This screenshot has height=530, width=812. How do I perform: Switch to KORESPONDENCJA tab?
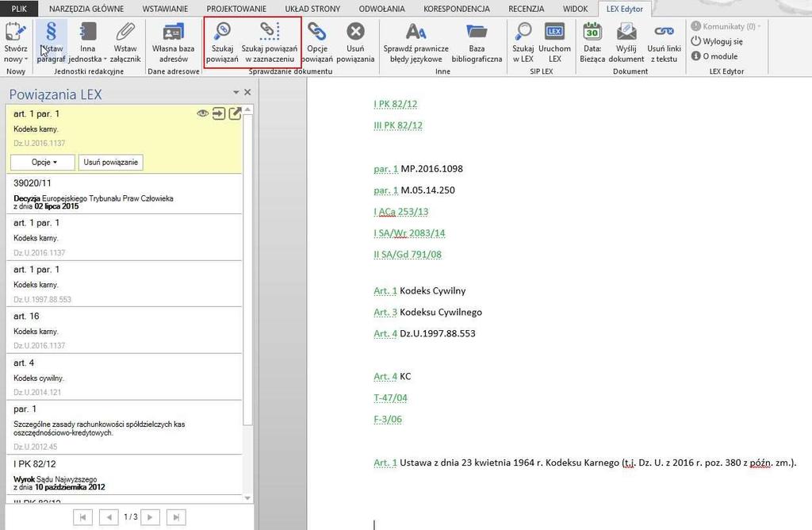pyautogui.click(x=456, y=9)
